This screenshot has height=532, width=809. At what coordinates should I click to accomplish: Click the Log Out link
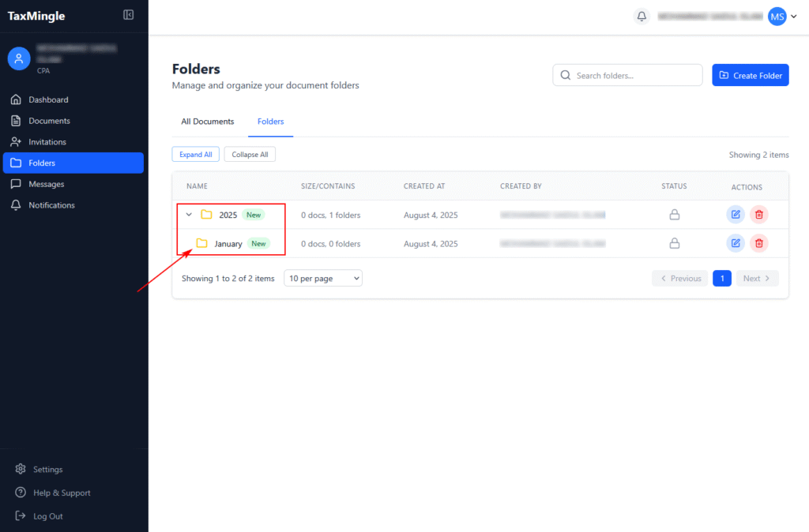(47, 516)
